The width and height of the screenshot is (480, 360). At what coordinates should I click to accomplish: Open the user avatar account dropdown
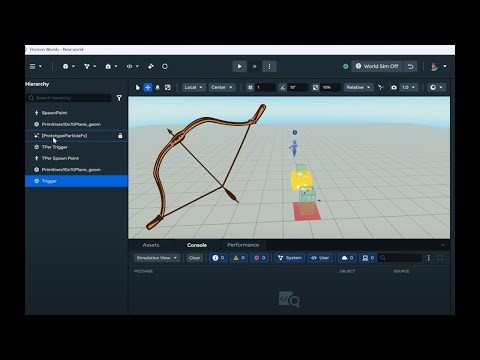click(438, 66)
